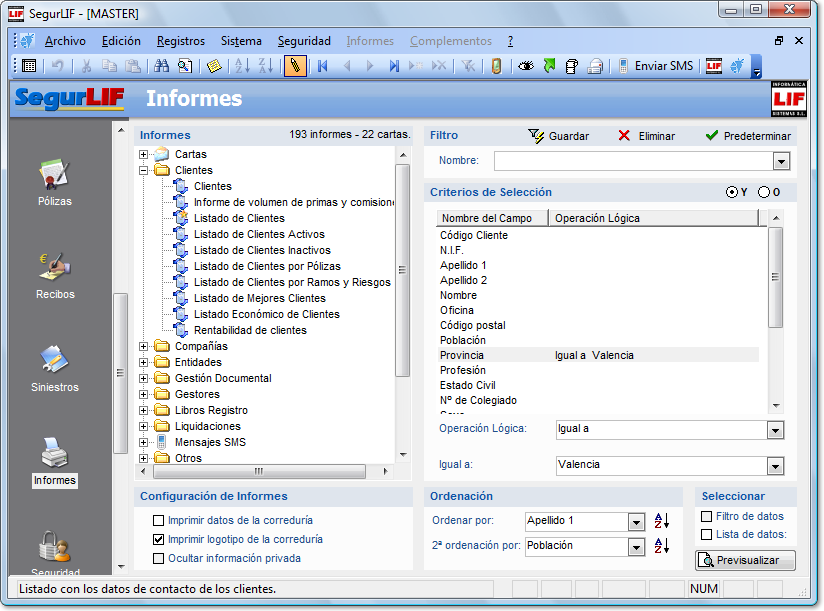Click the highlighted pencil edit toolbar icon
The width and height of the screenshot is (824, 611).
(x=295, y=66)
